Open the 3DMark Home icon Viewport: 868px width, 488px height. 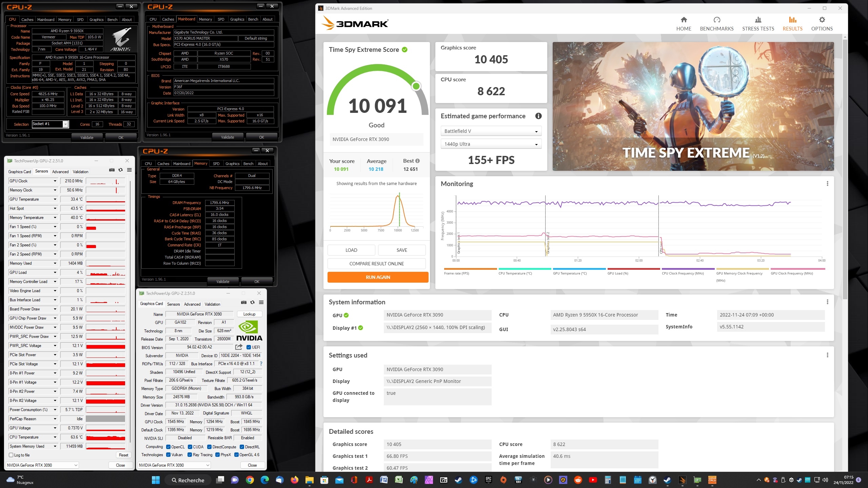[x=684, y=20]
